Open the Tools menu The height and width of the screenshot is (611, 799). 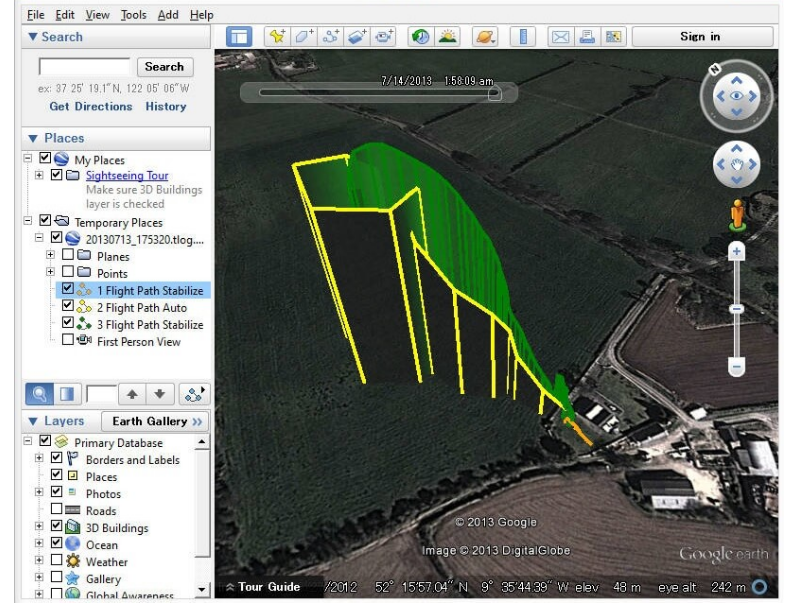(134, 15)
